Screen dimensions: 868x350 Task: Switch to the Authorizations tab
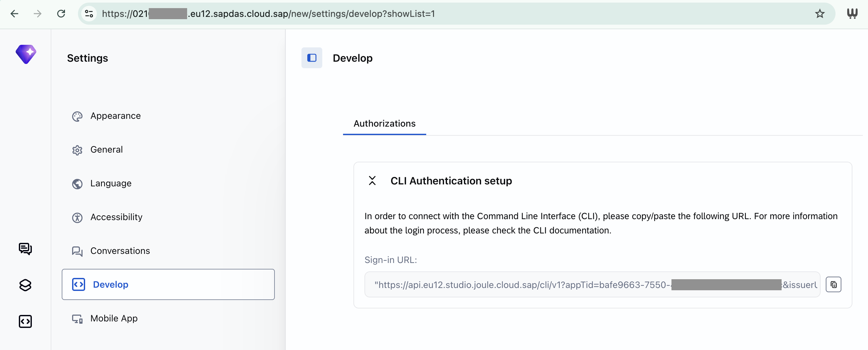[385, 124]
